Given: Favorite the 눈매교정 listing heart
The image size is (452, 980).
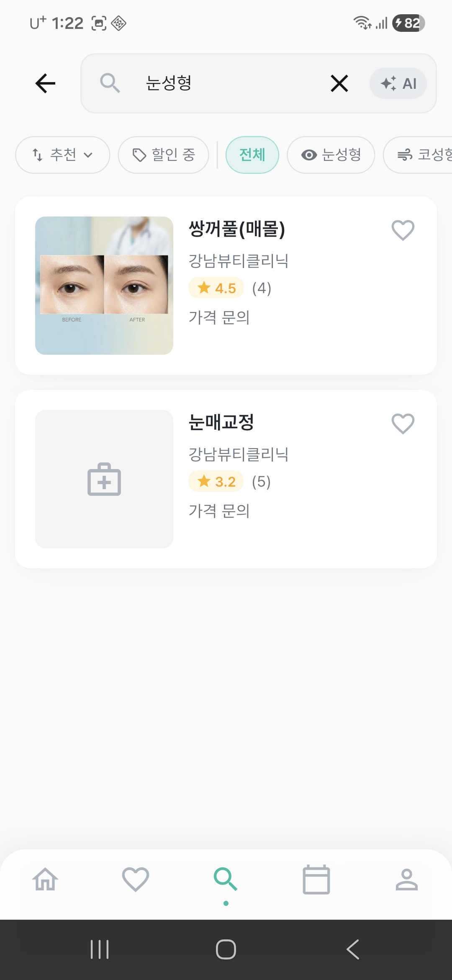Looking at the screenshot, I should point(403,423).
